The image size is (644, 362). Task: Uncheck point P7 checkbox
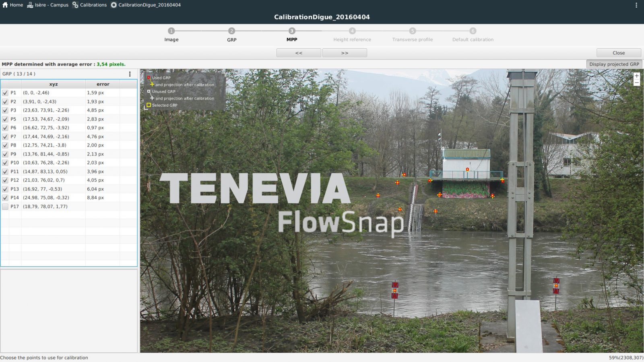tap(5, 137)
